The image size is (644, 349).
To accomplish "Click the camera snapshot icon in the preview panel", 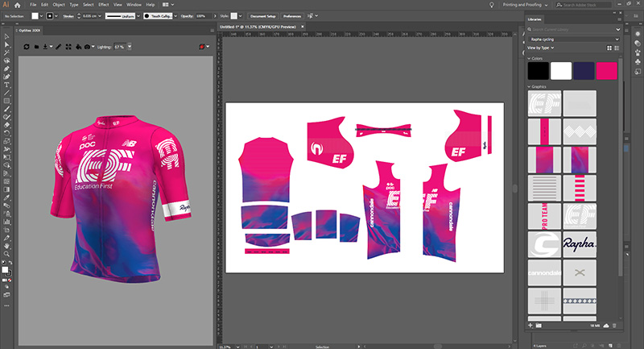I will tap(87, 47).
